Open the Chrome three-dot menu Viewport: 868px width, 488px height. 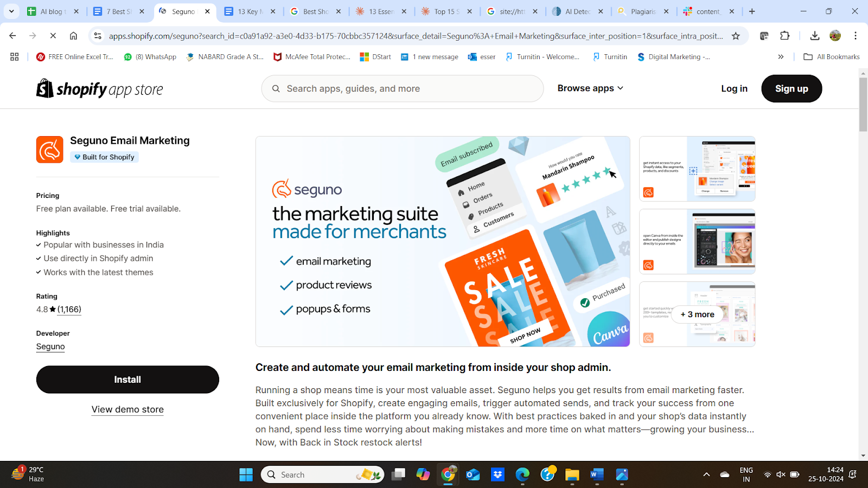856,36
